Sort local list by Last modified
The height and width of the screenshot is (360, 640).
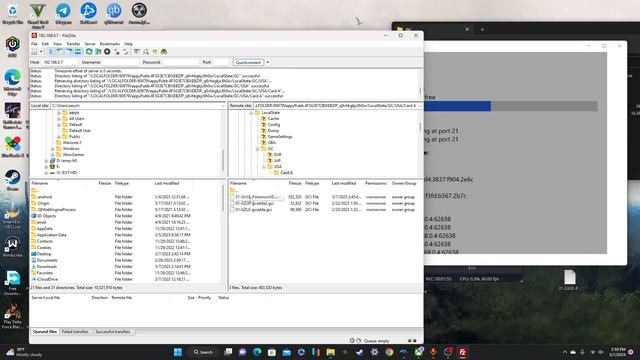click(x=167, y=183)
